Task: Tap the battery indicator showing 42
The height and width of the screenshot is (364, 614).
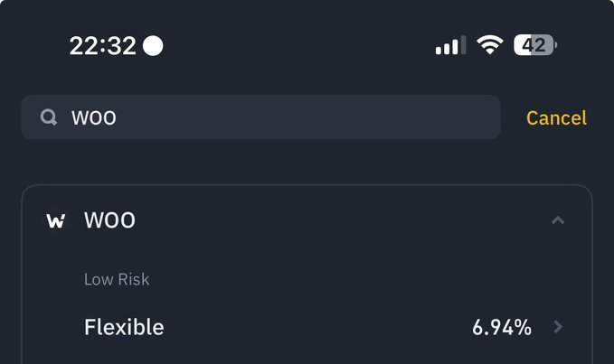Action: pyautogui.click(x=535, y=45)
